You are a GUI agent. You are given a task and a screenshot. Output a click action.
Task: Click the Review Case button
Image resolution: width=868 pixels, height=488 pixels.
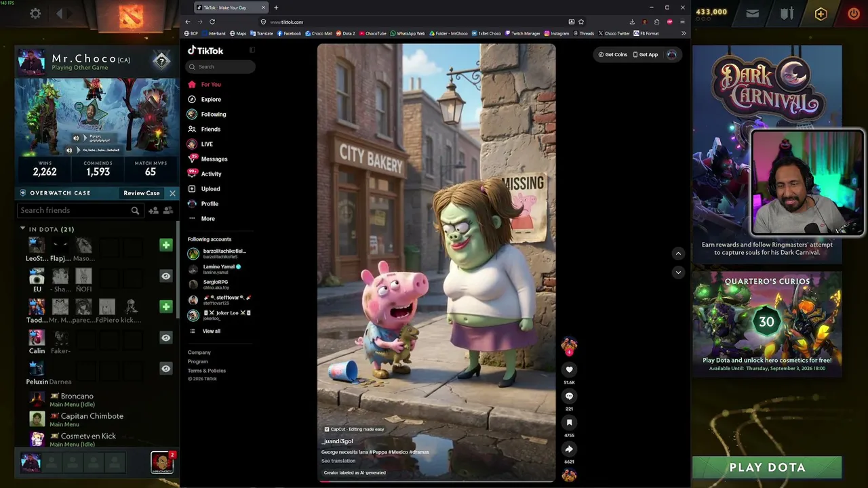(x=142, y=193)
